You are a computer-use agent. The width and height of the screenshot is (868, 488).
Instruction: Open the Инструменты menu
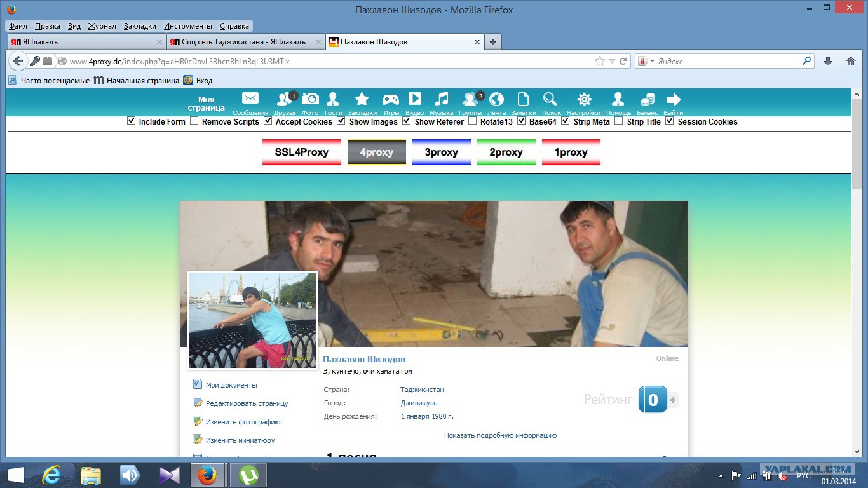pos(188,26)
